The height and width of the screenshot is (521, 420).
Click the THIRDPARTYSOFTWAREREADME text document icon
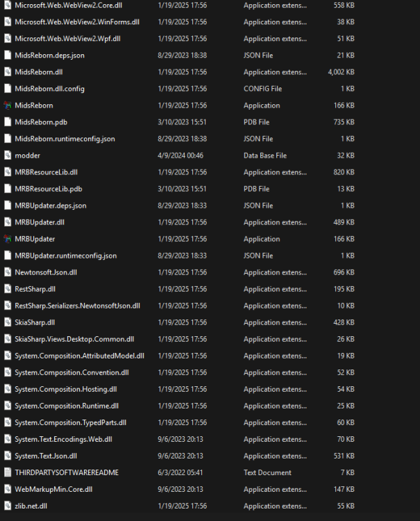tap(8, 472)
